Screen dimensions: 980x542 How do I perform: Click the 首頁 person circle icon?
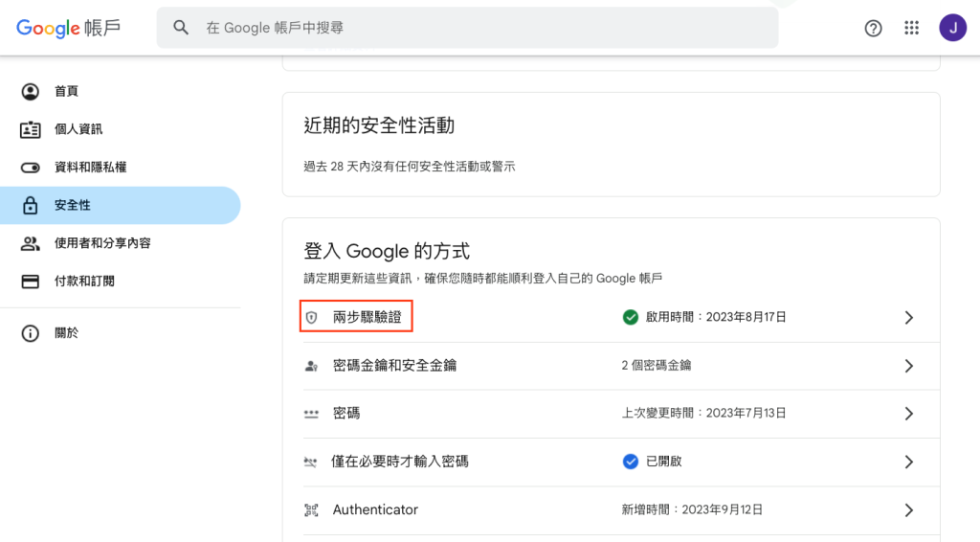point(30,91)
